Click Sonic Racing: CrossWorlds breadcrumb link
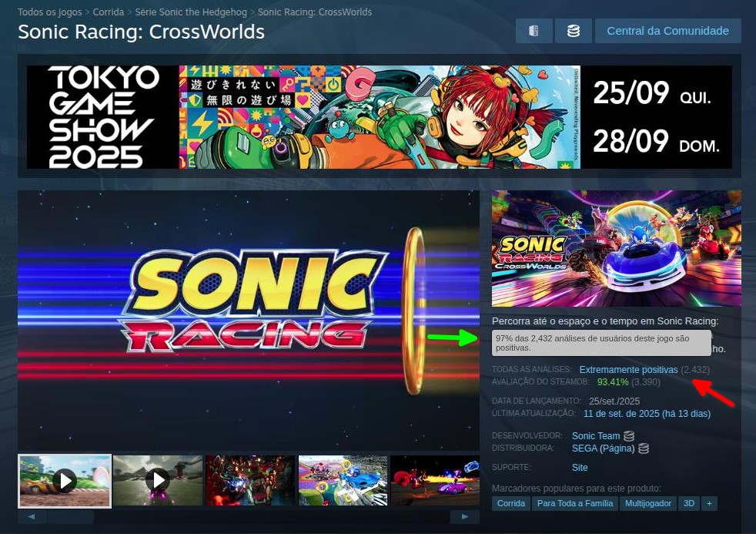Image resolution: width=756 pixels, height=534 pixels. click(315, 12)
